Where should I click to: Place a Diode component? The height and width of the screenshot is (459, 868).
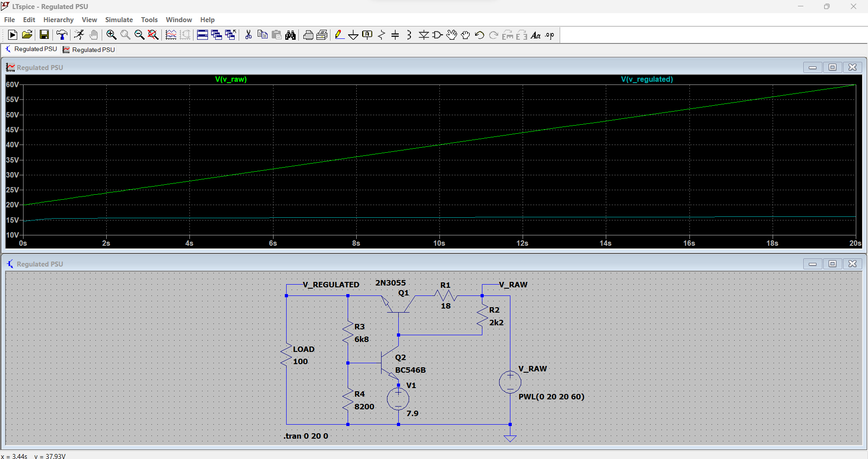click(x=424, y=35)
